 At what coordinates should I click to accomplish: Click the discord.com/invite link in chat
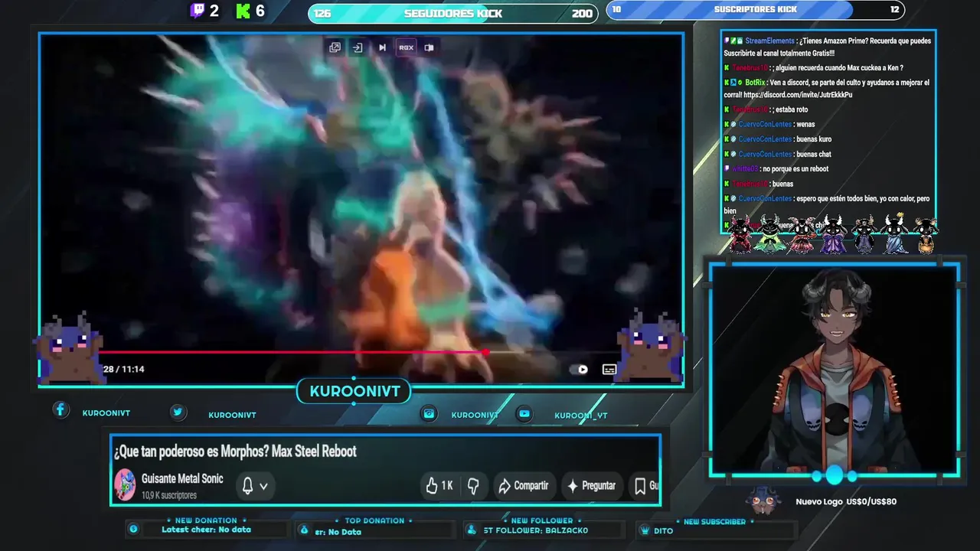798,95
